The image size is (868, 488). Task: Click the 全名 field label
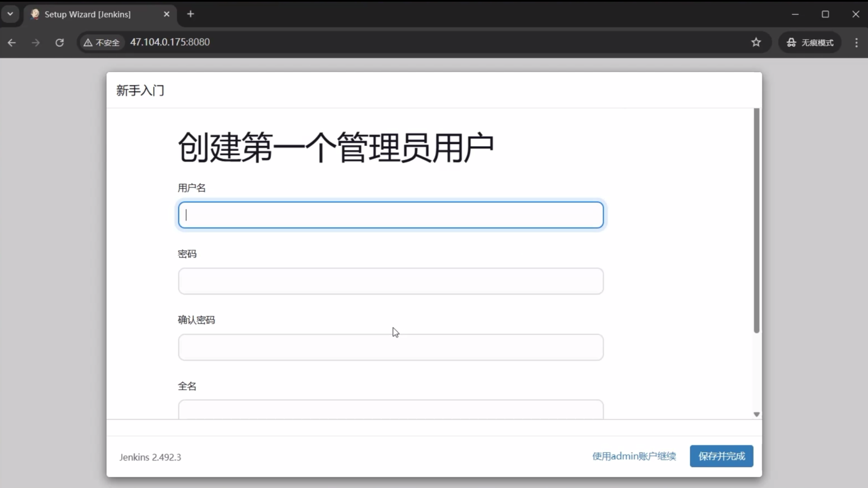187,386
